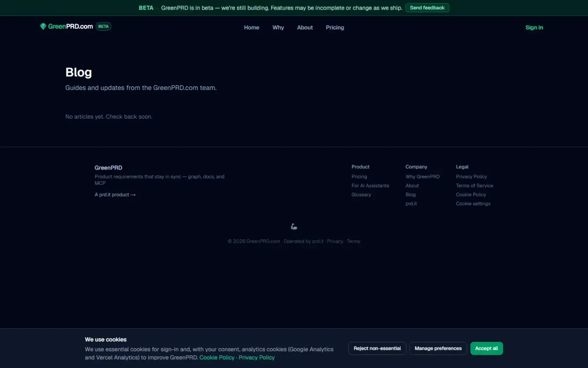This screenshot has width=588, height=368.
Task: Click the 'We use cookies' heading
Action: [x=105, y=339]
